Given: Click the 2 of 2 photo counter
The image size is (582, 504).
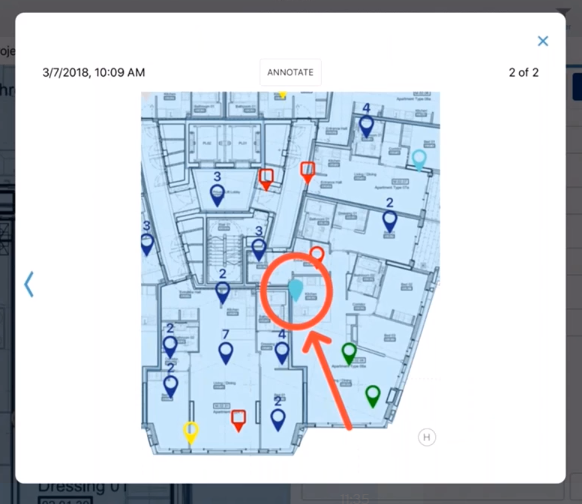Looking at the screenshot, I should point(523,72).
